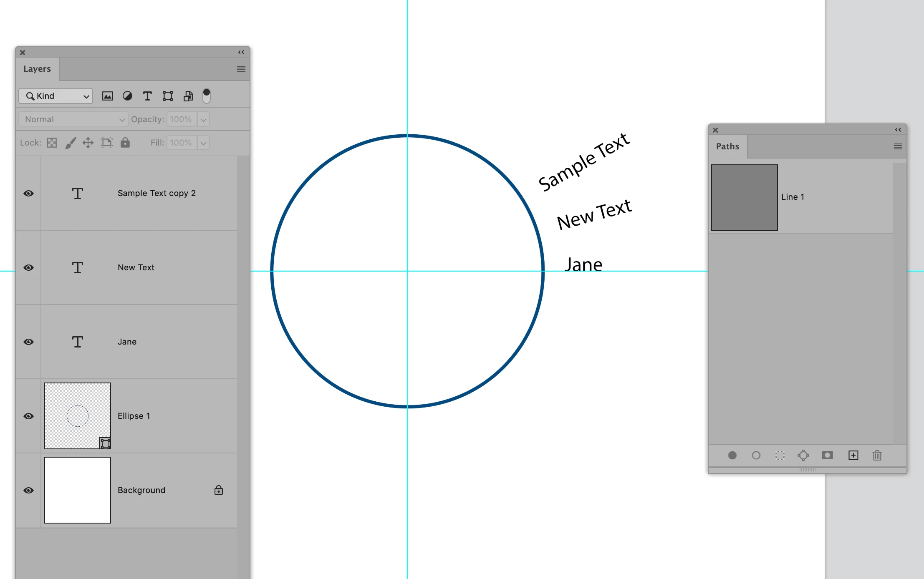This screenshot has width=924, height=579.
Task: Delete current path with trash icon
Action: pyautogui.click(x=877, y=455)
